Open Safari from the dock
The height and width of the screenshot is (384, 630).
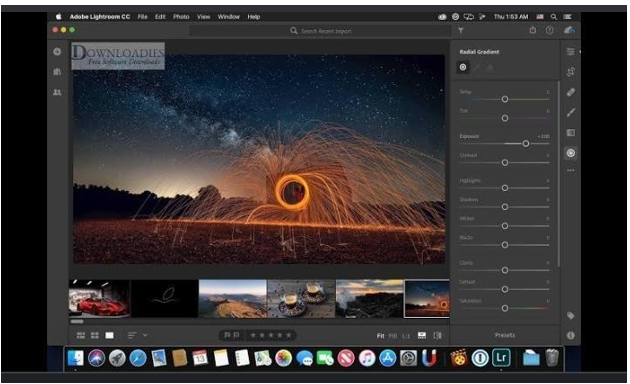coord(138,358)
